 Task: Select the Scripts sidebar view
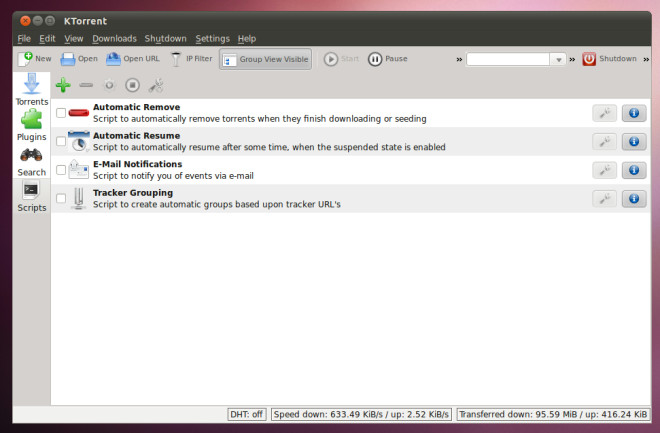click(x=32, y=197)
